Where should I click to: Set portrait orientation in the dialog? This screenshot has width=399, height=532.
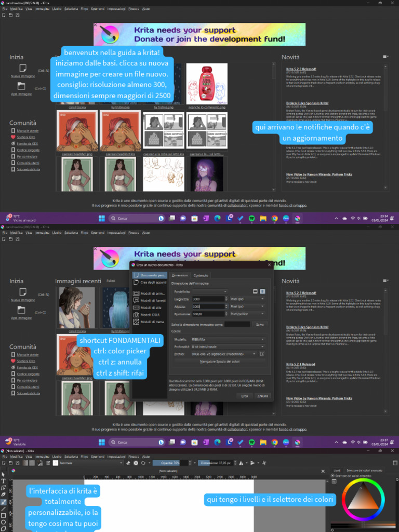tap(262, 291)
